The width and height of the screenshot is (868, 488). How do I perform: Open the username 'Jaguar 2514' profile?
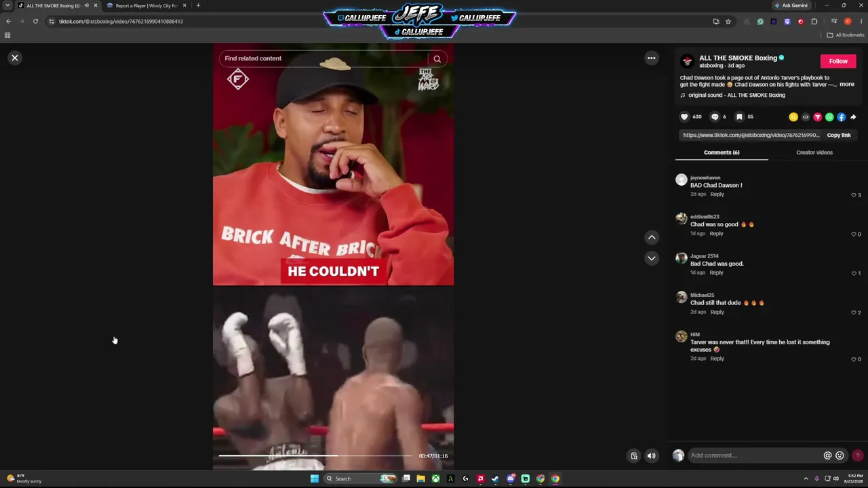pos(704,256)
